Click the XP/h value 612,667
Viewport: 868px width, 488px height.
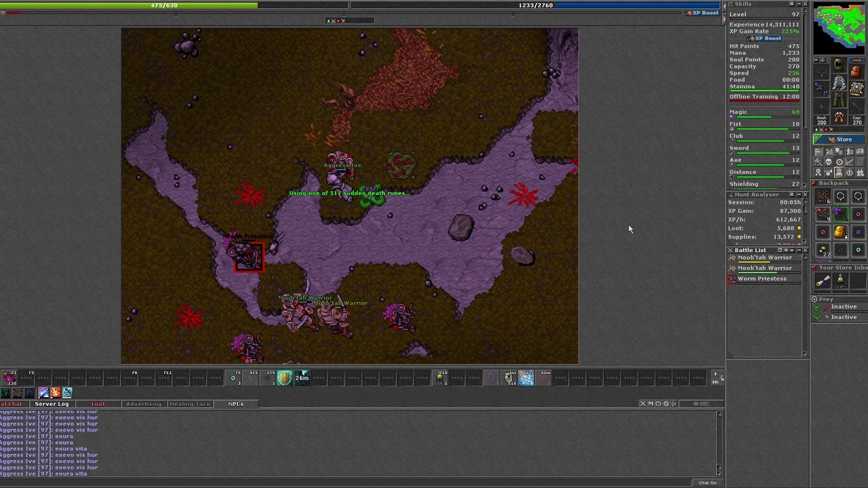(789, 220)
